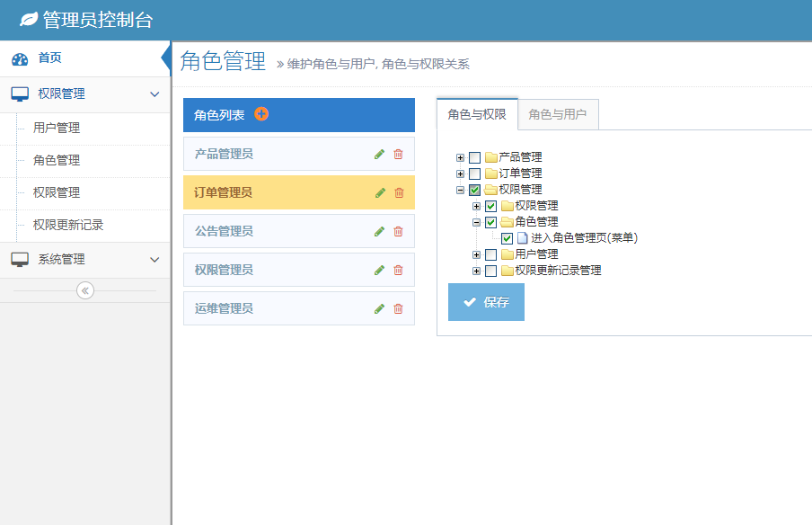Viewport: 812px width, 525px height.
Task: Delete the 产品管理员 role
Action: point(398,154)
